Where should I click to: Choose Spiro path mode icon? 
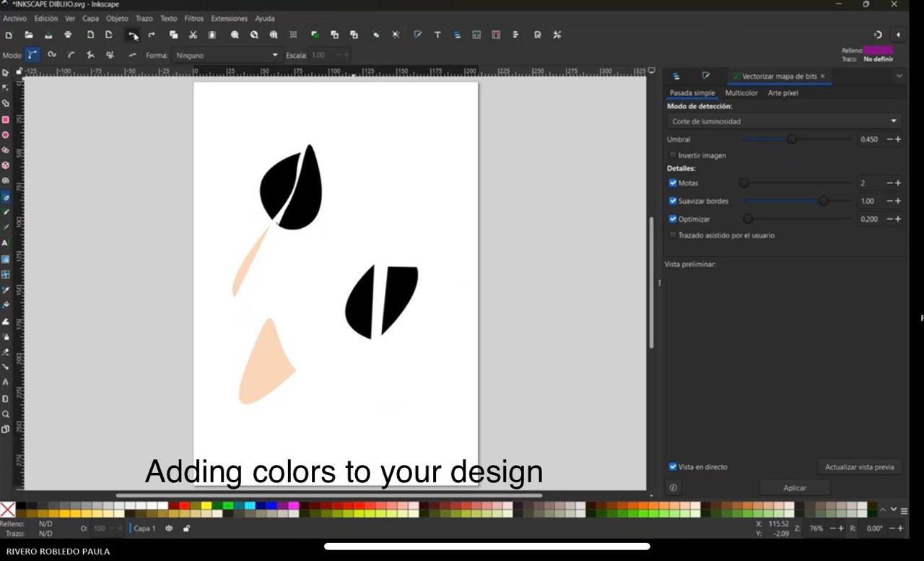(51, 55)
